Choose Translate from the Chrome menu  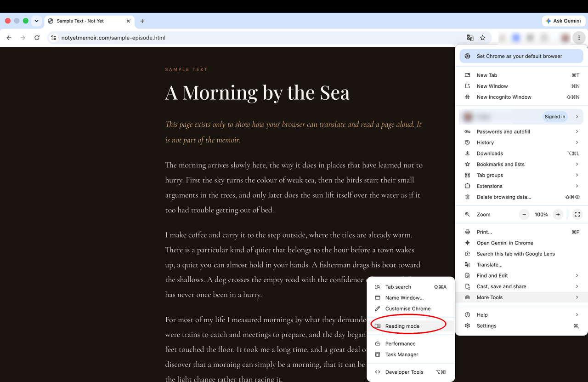tap(521, 265)
